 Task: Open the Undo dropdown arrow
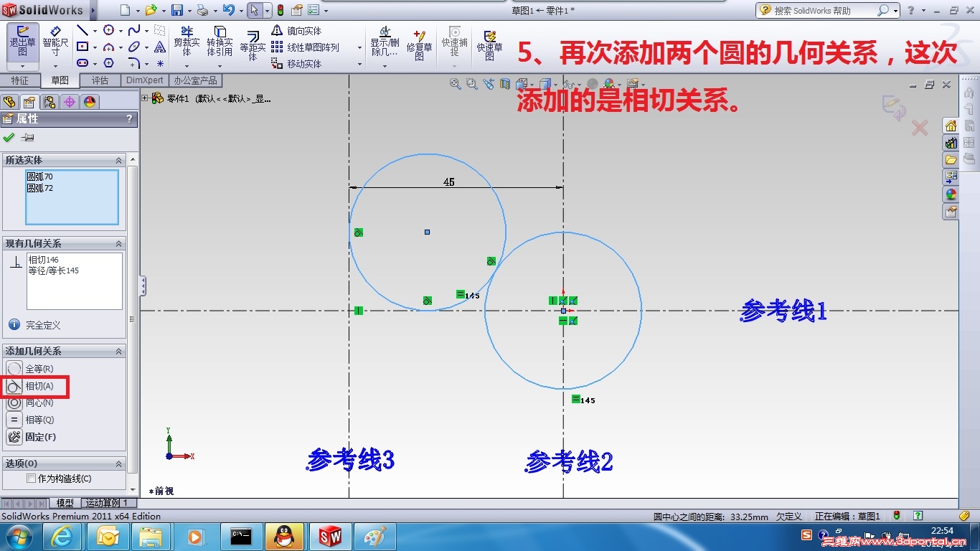pyautogui.click(x=240, y=11)
